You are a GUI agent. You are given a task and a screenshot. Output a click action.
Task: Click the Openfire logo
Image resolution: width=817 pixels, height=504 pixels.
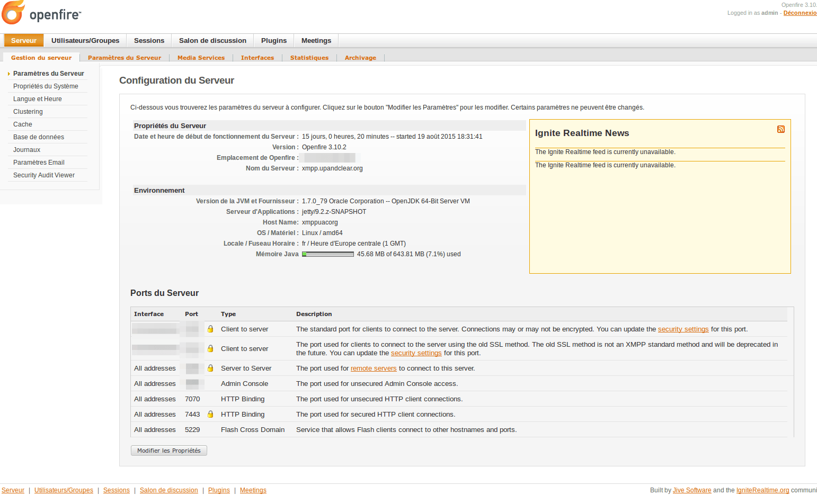41,13
